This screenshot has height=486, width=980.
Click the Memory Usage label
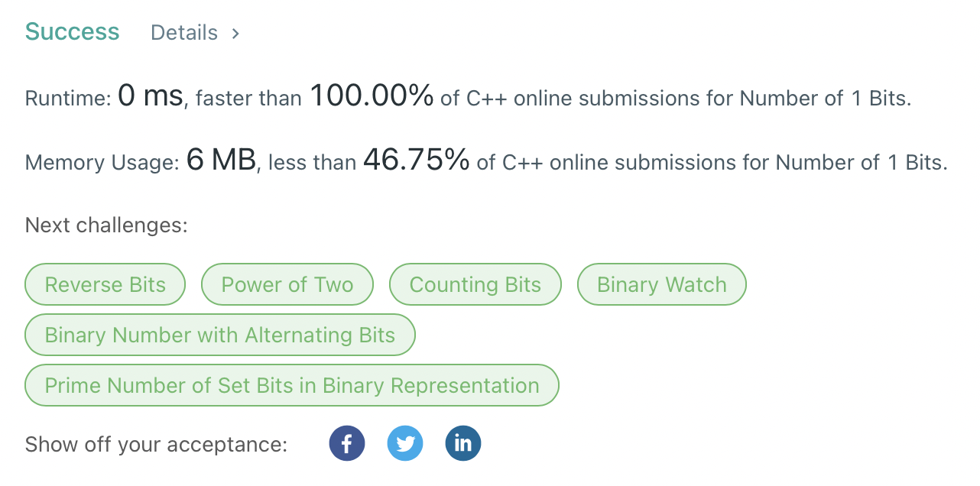[x=102, y=162]
